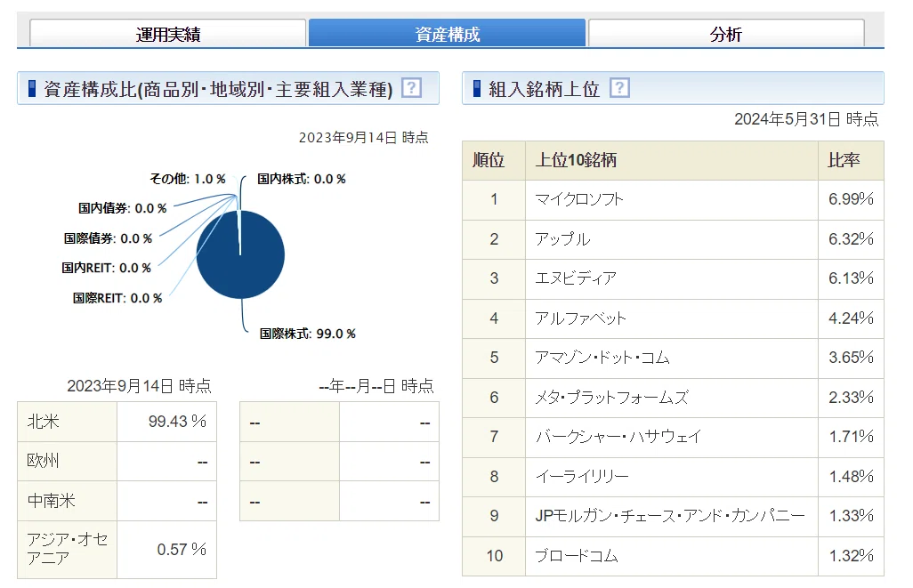Open the 運用実績 tab

click(x=167, y=33)
